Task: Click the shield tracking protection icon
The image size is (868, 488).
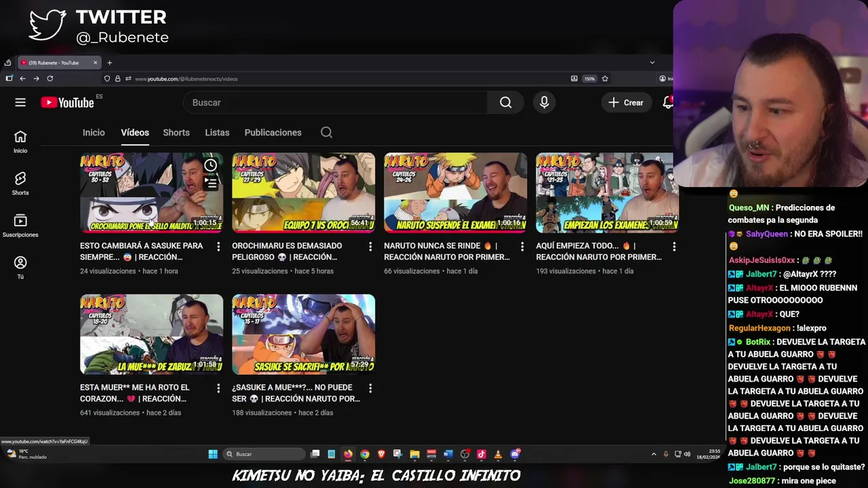Action: point(107,79)
